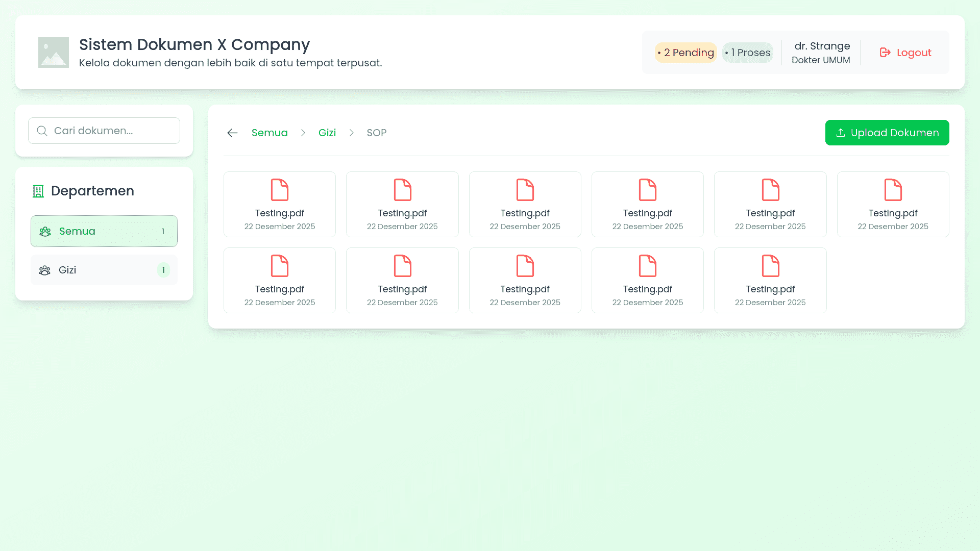
Task: Click the search magnifier icon
Action: [42, 131]
